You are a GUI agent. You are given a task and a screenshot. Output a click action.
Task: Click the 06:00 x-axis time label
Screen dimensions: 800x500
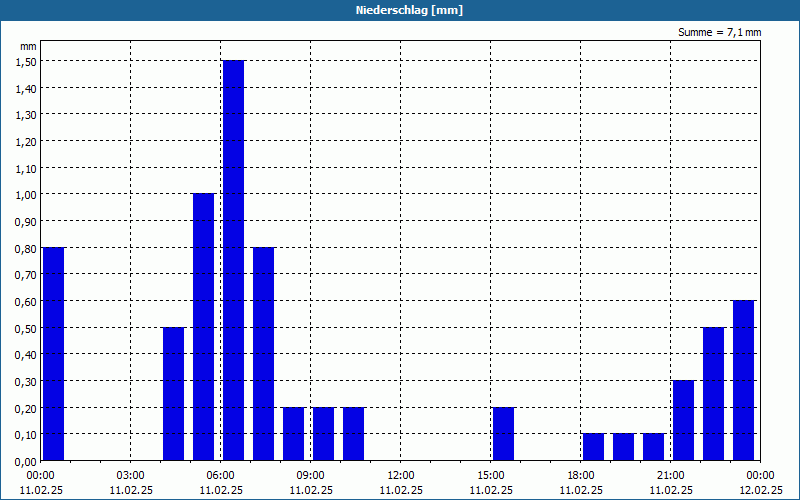[x=221, y=476]
